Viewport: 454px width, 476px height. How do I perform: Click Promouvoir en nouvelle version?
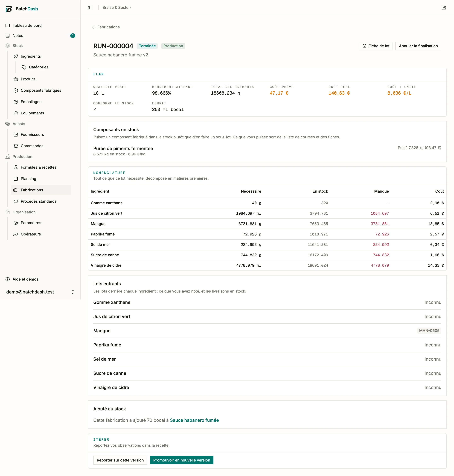(x=181, y=460)
